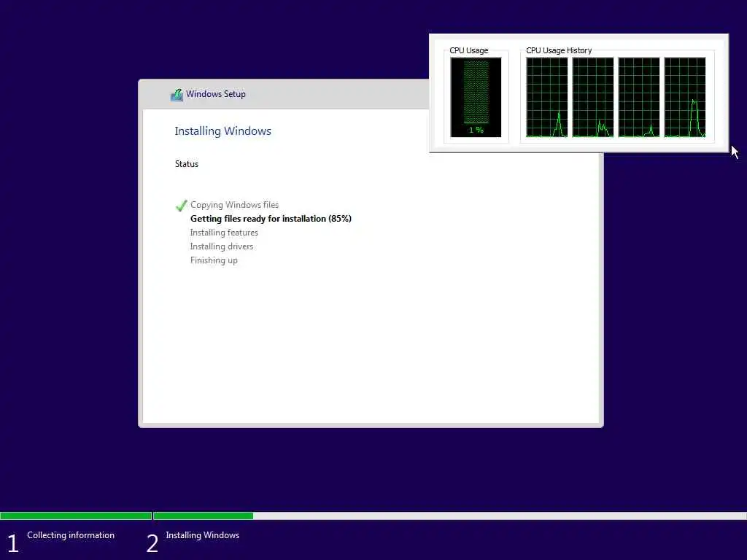Click Getting files ready for installation (85%)

coord(271,219)
